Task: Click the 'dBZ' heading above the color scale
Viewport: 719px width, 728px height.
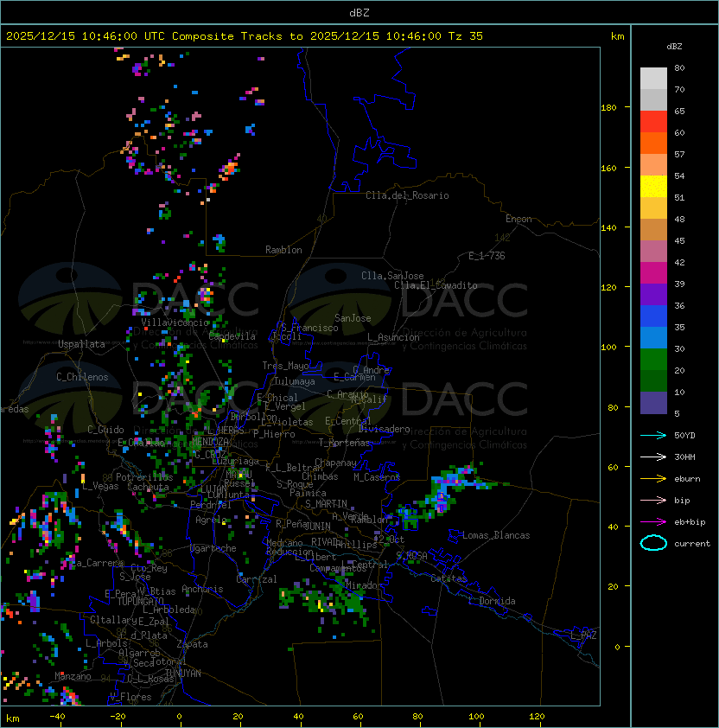Action: click(674, 47)
